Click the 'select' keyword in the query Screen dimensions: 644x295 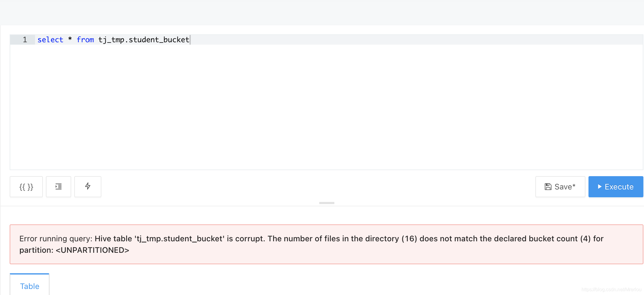[50, 40]
